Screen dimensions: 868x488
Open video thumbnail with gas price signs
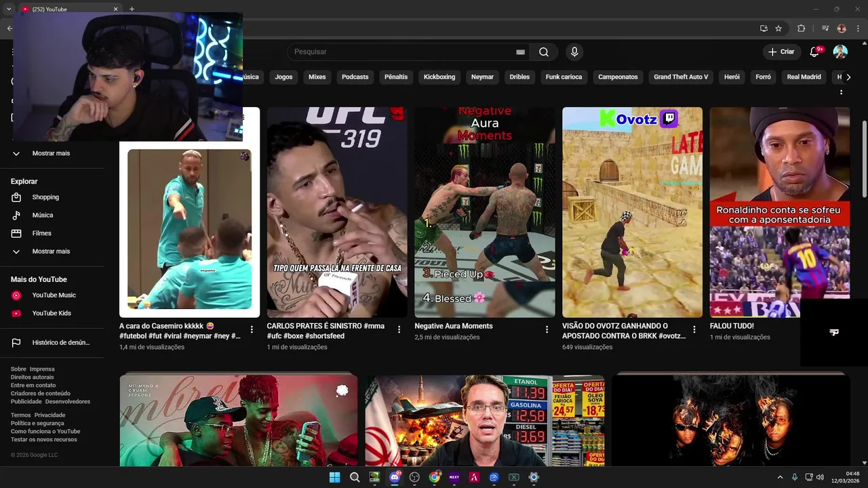click(484, 420)
